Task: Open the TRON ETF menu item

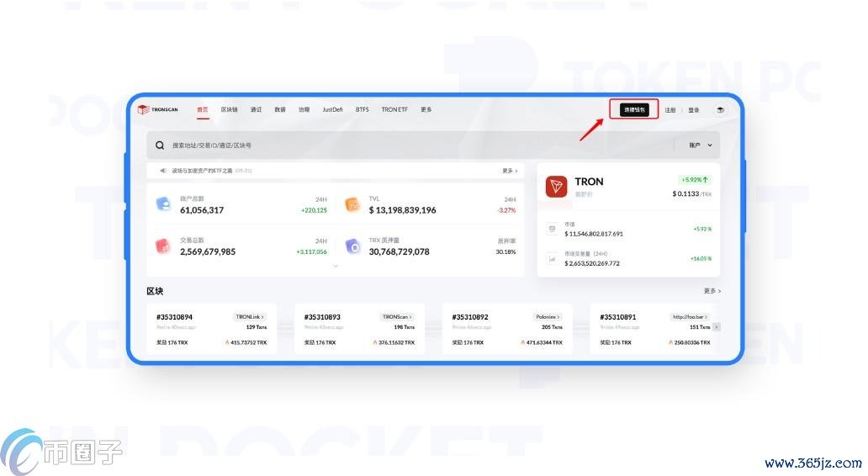Action: (x=394, y=109)
